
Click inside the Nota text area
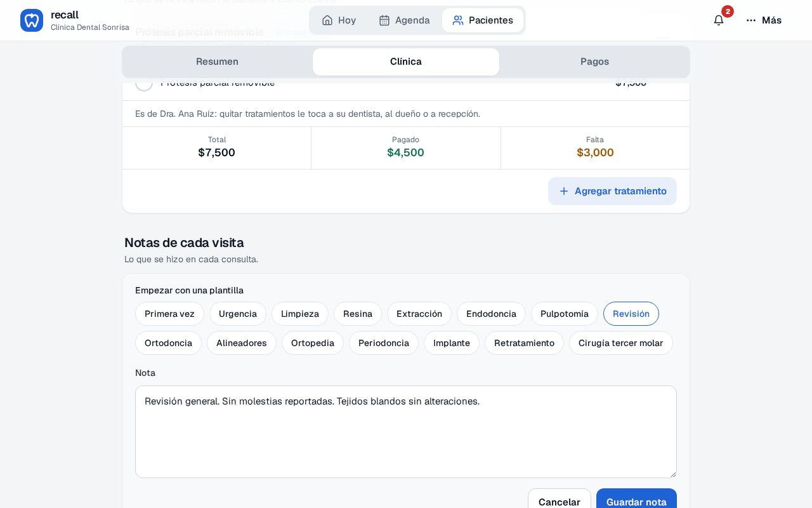coord(406,432)
